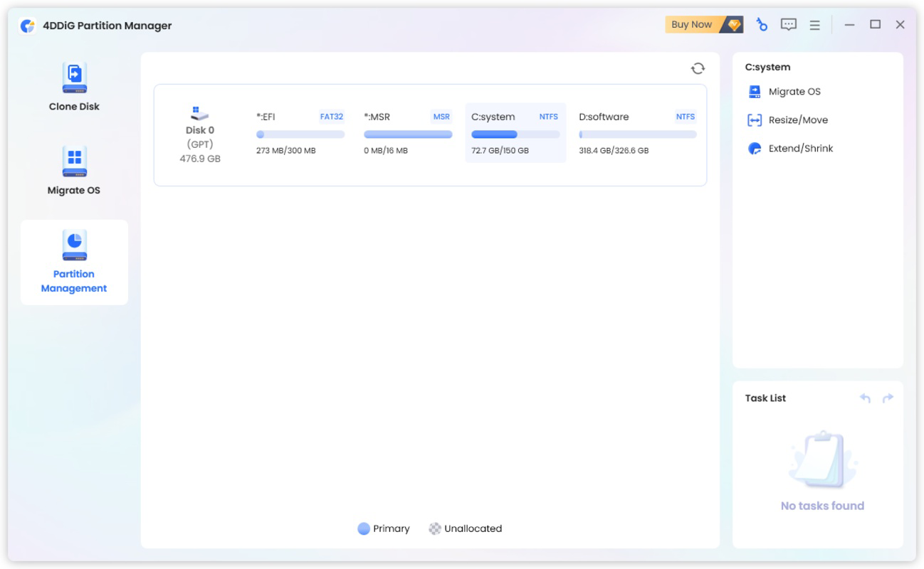Click the Task List heading

[765, 398]
